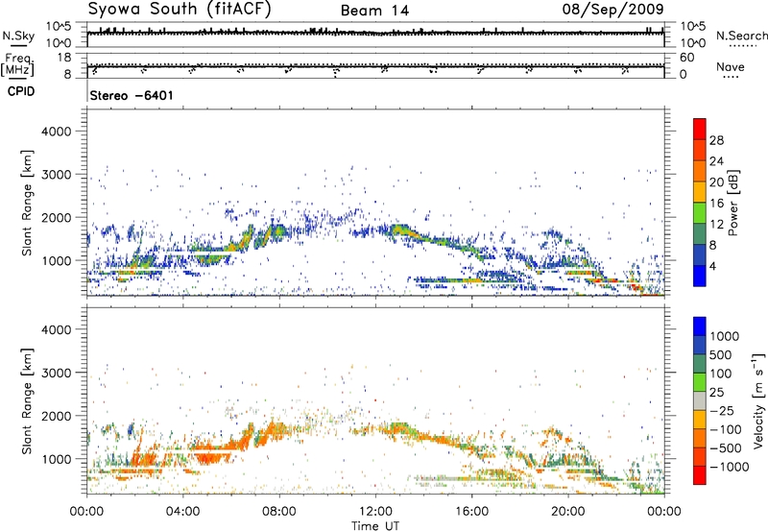Click the "4" Power colorbar label
Image resolution: width=768 pixels, height=532 pixels.
click(x=712, y=267)
